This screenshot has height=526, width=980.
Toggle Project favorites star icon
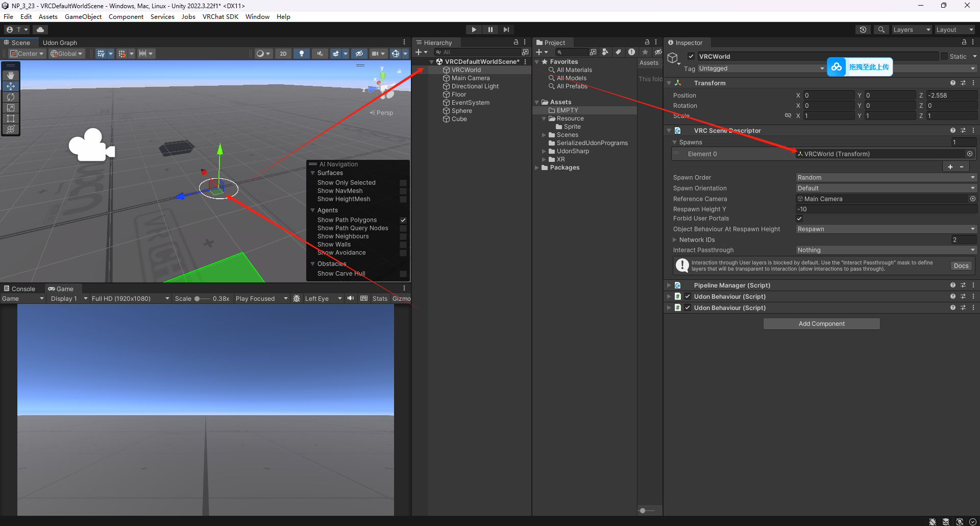tap(645, 52)
